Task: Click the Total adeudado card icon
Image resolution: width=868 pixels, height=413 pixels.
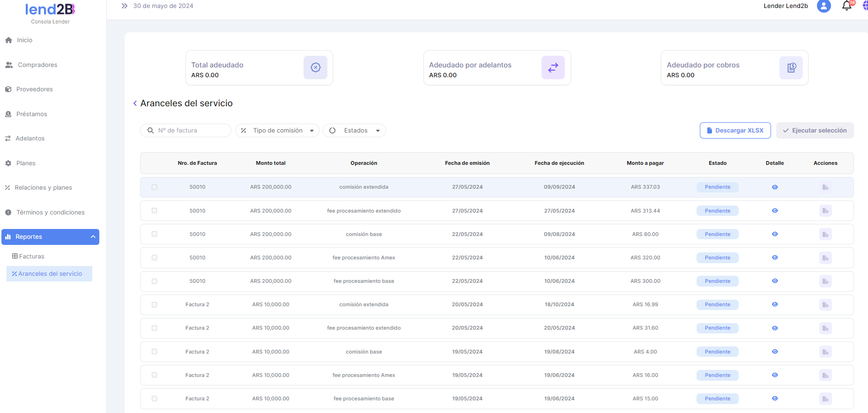Action: [x=315, y=68]
